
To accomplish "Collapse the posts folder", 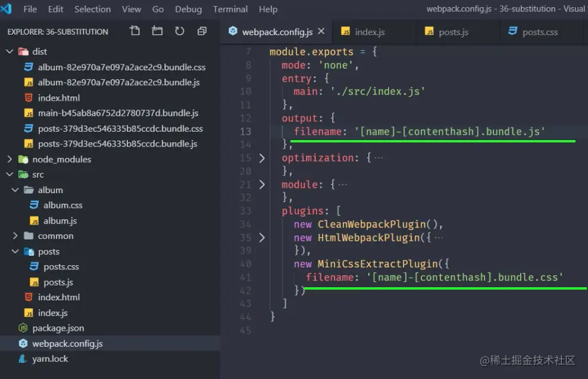I will pyautogui.click(x=15, y=251).
